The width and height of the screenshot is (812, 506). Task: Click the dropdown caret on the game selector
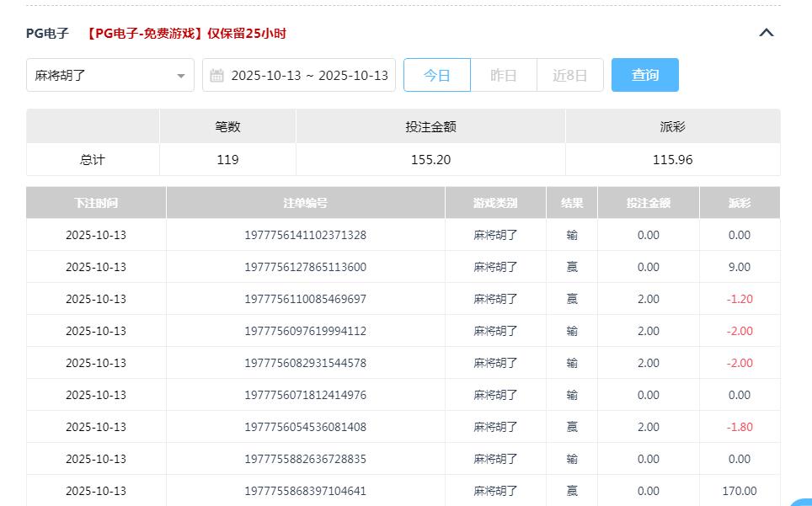[180, 75]
